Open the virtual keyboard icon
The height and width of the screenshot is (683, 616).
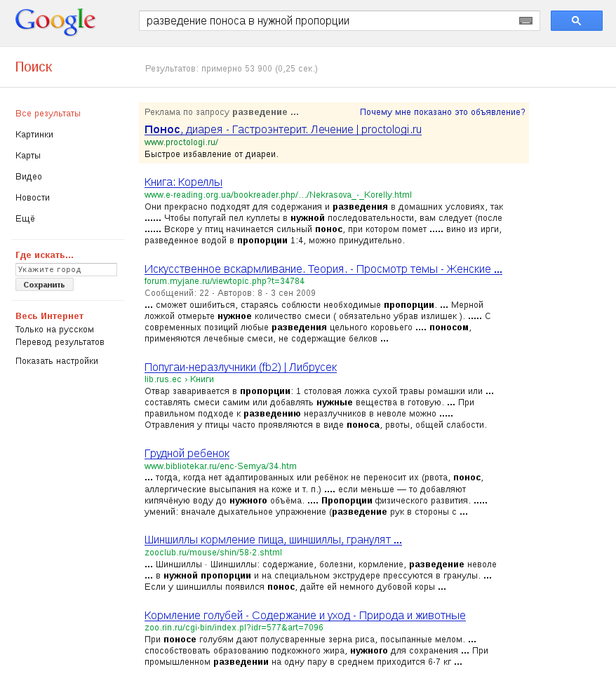tap(525, 21)
